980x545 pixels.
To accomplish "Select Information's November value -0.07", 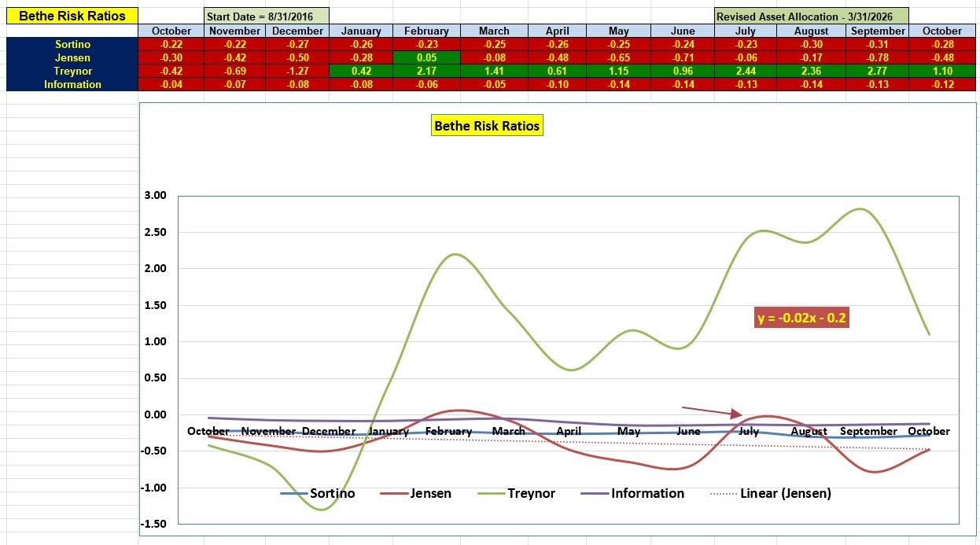I will tap(234, 84).
